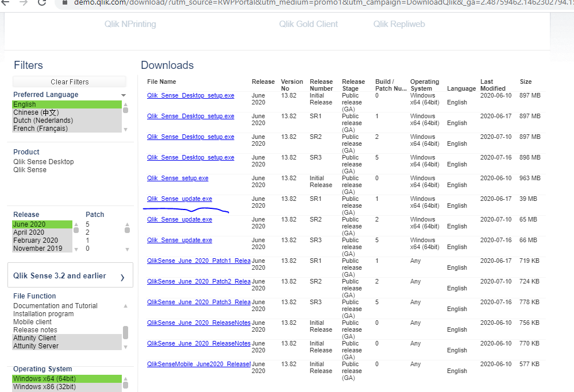The height and width of the screenshot is (392, 574).
Task: Sort by File Name column header
Action: pyautogui.click(x=161, y=82)
